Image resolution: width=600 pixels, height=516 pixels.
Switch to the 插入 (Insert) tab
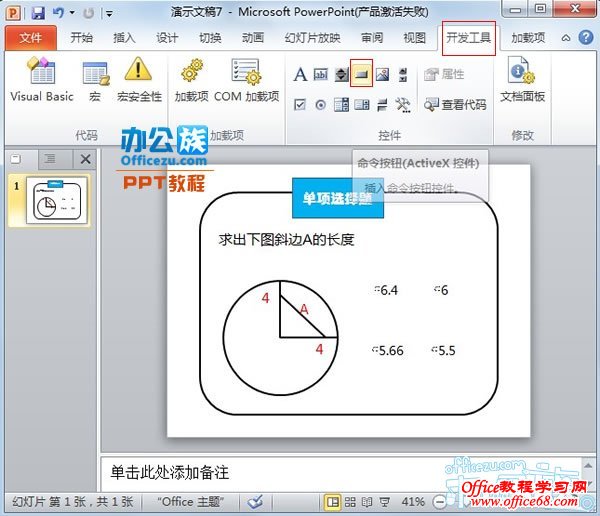coord(124,38)
